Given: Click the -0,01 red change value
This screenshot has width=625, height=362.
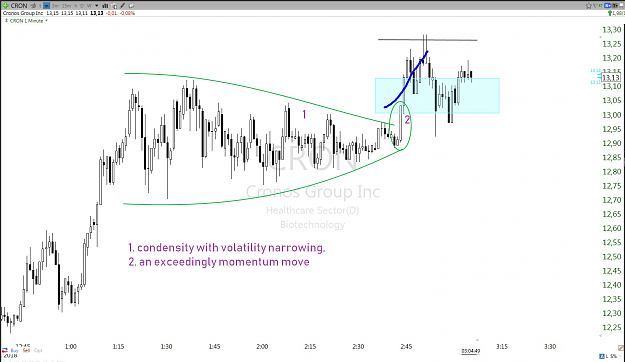Looking at the screenshot, I should click(111, 13).
